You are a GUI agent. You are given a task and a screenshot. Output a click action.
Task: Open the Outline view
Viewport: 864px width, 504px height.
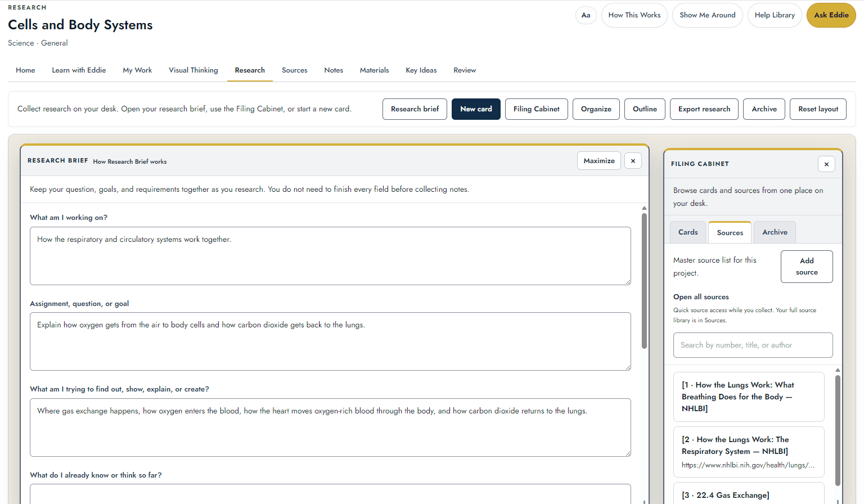[645, 109]
